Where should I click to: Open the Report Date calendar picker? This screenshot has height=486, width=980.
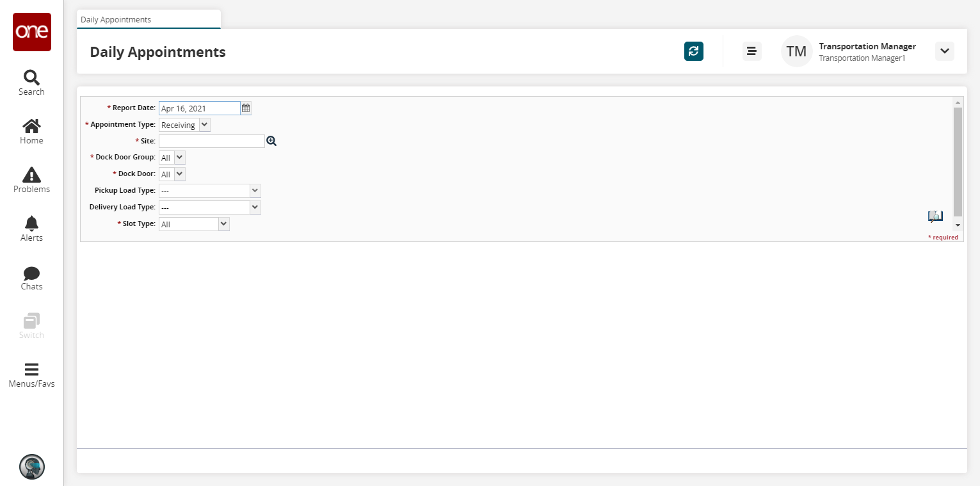(246, 108)
